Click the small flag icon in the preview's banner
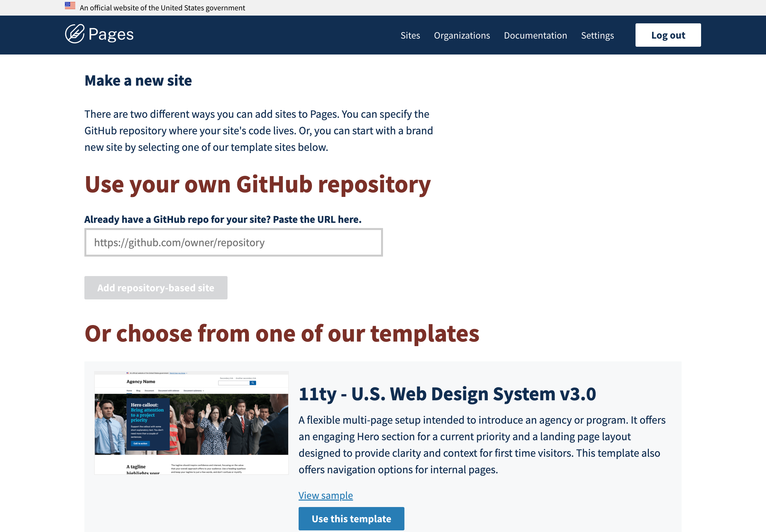Viewport: 766px width, 532px height. coord(128,373)
